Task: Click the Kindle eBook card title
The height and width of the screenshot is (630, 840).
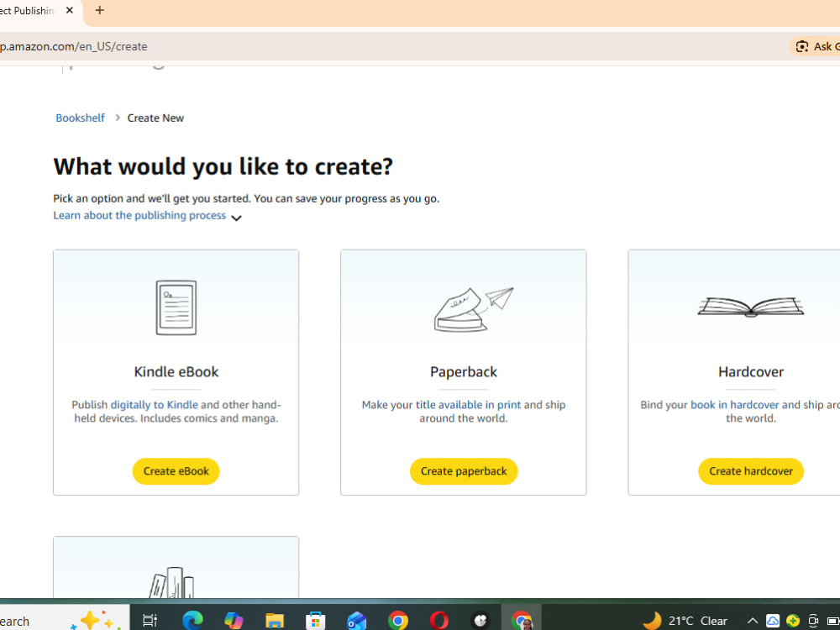Action: 176,372
